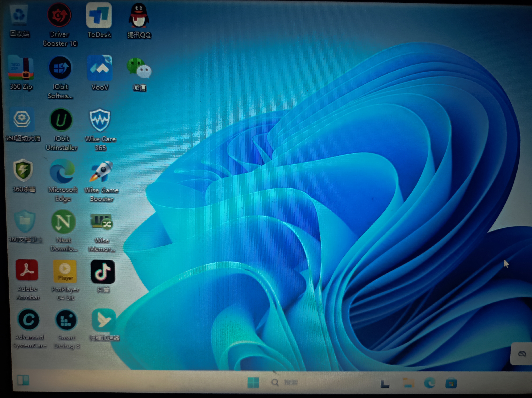
Task: Select the 360 Zip icon
Action: 21,68
